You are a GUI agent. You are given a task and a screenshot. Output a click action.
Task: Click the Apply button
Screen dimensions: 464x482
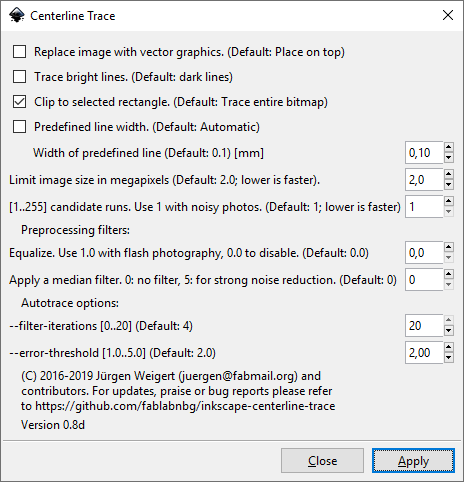coord(413,461)
